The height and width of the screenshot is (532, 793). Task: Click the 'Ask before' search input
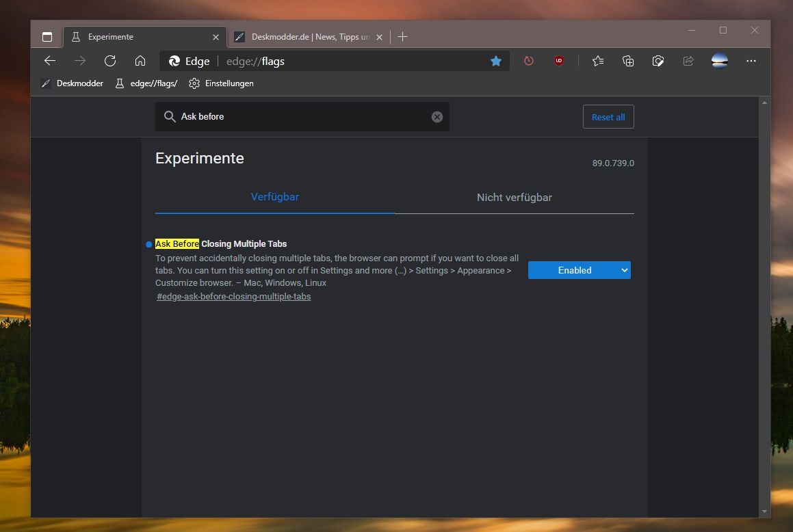click(302, 117)
